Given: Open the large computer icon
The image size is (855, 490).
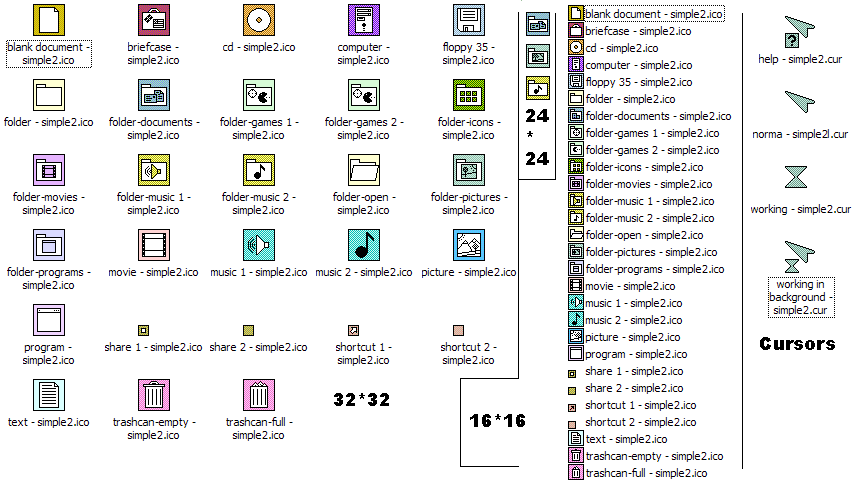Looking at the screenshot, I should pos(364,20).
